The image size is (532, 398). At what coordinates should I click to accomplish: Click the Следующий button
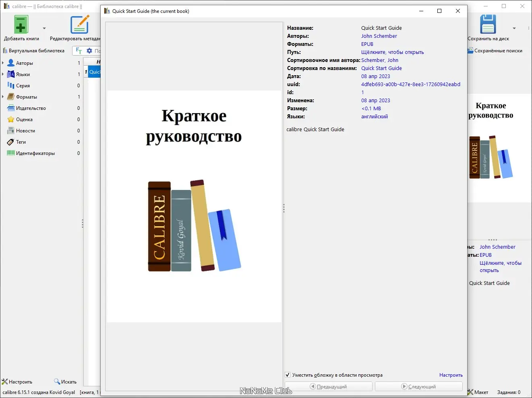coord(418,386)
